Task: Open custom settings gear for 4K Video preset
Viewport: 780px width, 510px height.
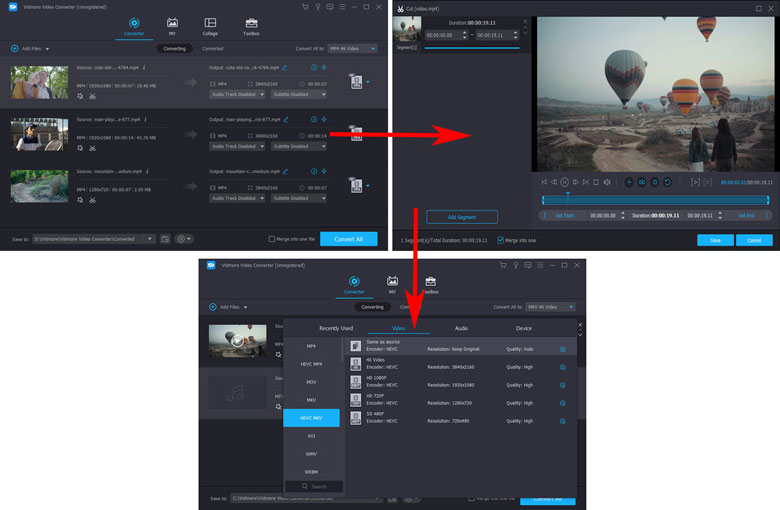Action: point(563,368)
